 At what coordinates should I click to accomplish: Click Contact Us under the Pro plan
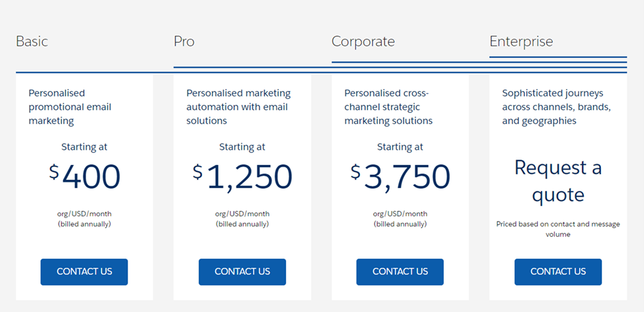click(x=242, y=272)
